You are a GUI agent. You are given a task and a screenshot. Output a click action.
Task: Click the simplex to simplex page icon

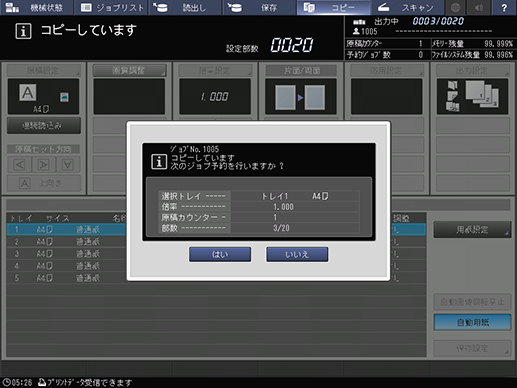(x=300, y=97)
